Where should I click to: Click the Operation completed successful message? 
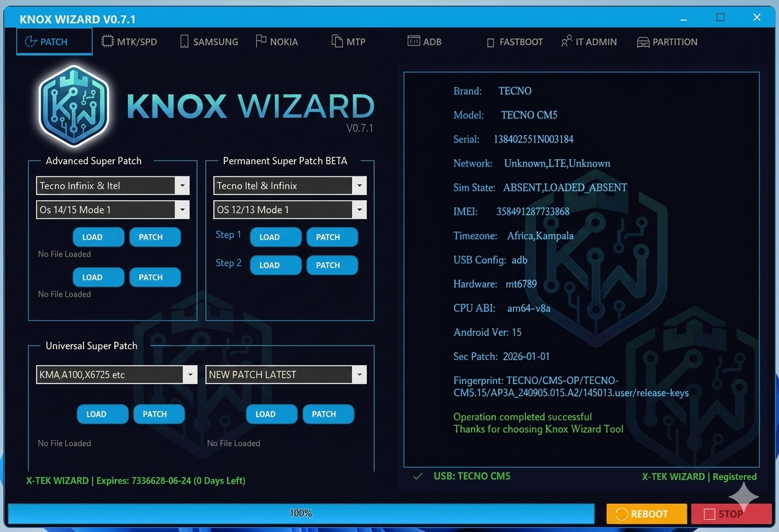tap(523, 417)
